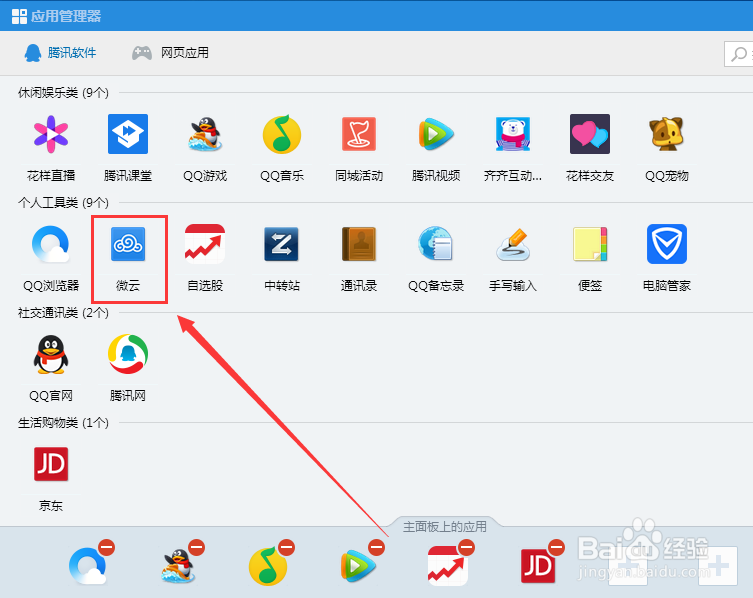753x598 pixels.
Task: Remove 腾讯视频 from the main panel
Action: (x=376, y=548)
